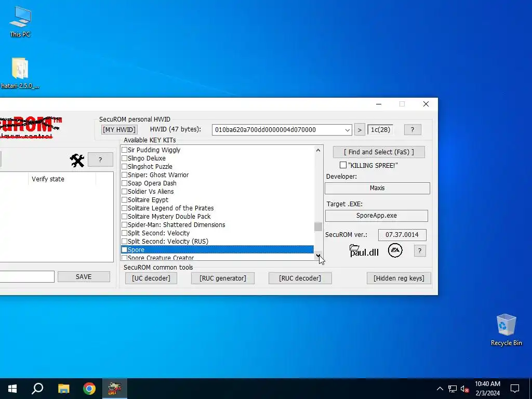The width and height of the screenshot is (532, 399).
Task: Open This PC desktop icon
Action: click(20, 22)
